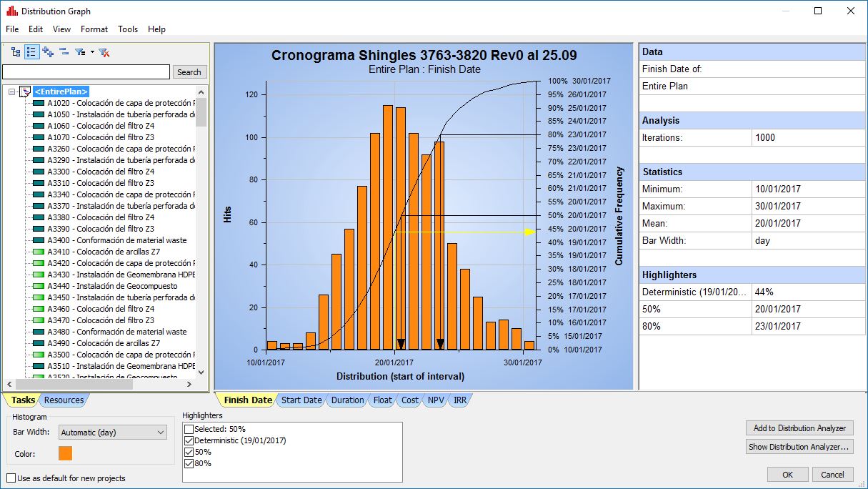The image size is (868, 489).
Task: Clear filter using funnel with red X
Action: click(x=104, y=52)
